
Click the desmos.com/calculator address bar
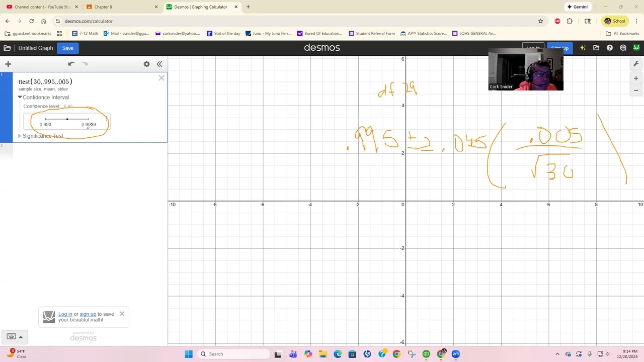point(297,21)
